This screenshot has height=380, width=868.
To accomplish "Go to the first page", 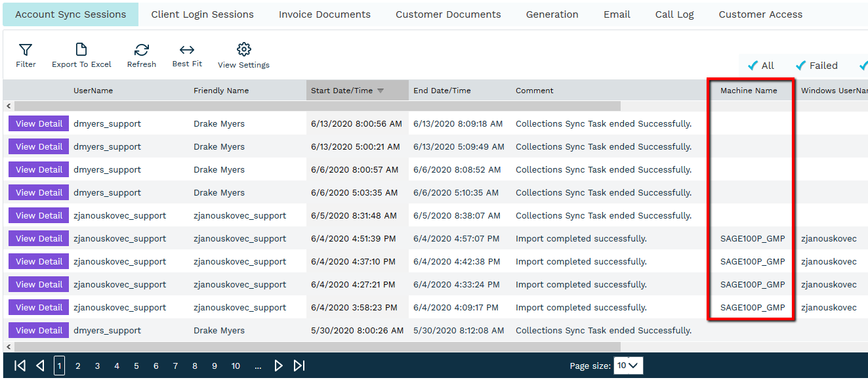I will [20, 366].
